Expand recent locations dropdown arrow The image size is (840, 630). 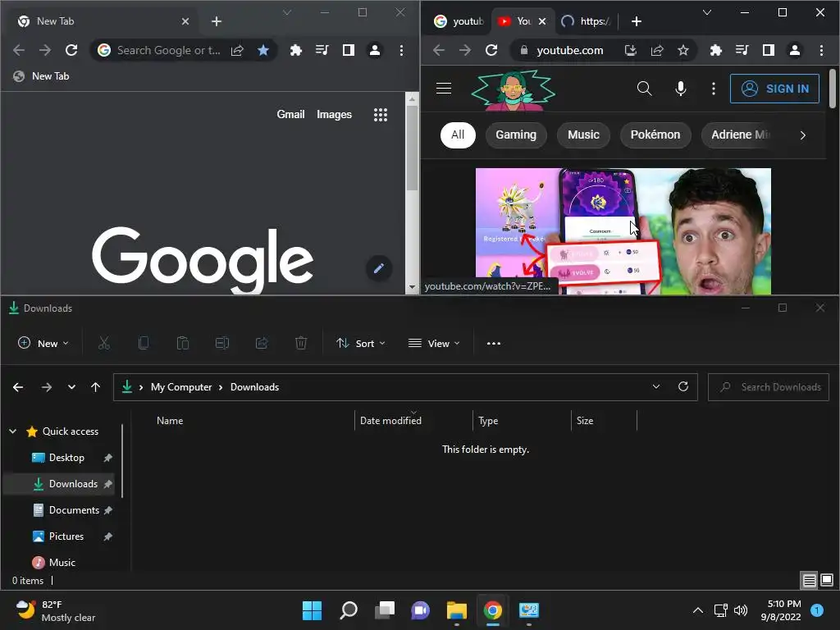point(71,387)
